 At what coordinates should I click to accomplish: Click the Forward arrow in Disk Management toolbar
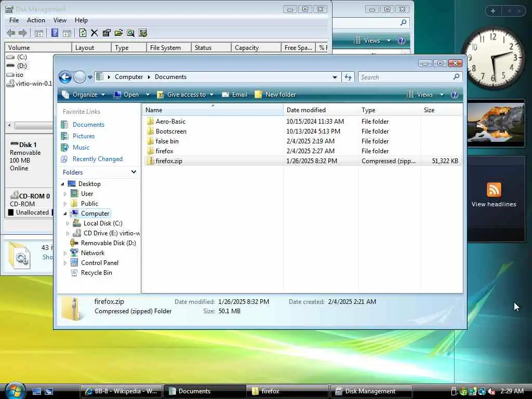coord(23,33)
